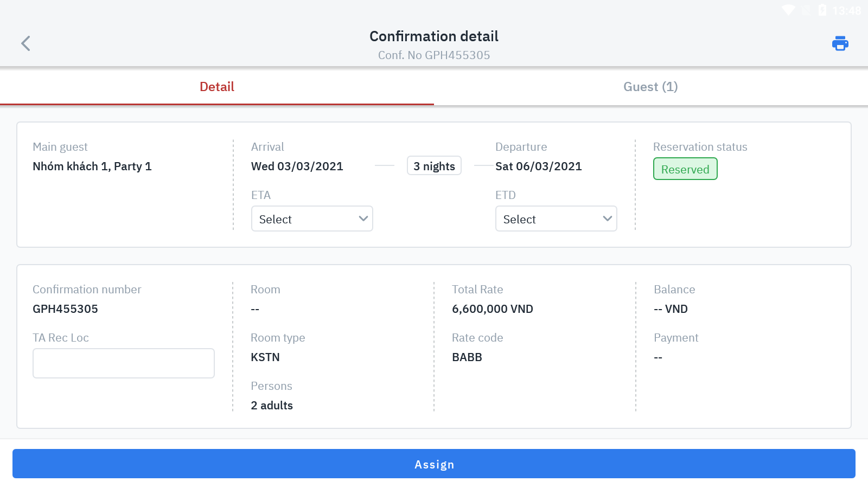The image size is (868, 488).
Task: Click main guest name Nhóm khách 1, Party 1
Action: (x=92, y=166)
